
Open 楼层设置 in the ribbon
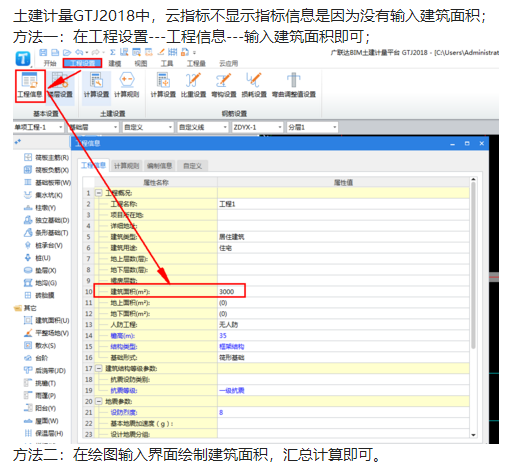(60, 86)
